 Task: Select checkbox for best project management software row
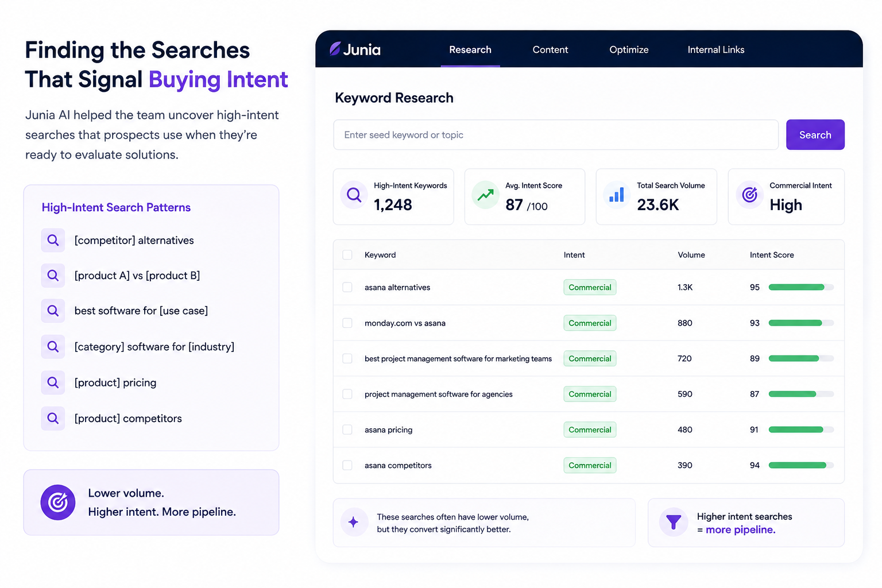(x=347, y=358)
